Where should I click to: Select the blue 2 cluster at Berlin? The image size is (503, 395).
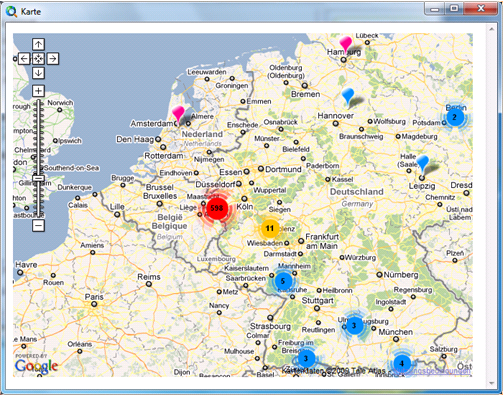pyautogui.click(x=455, y=117)
